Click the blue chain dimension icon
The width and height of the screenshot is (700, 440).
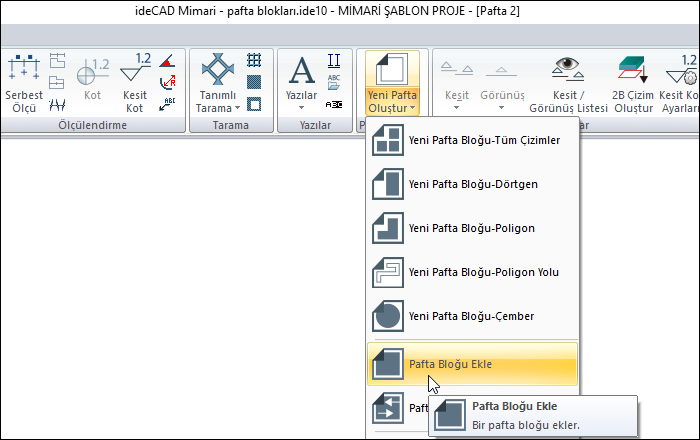point(57,105)
